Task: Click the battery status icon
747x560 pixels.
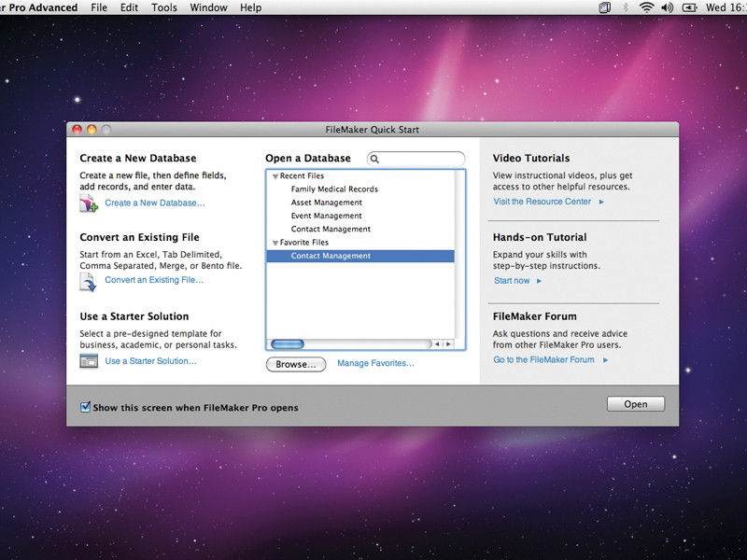Action: 689,7
